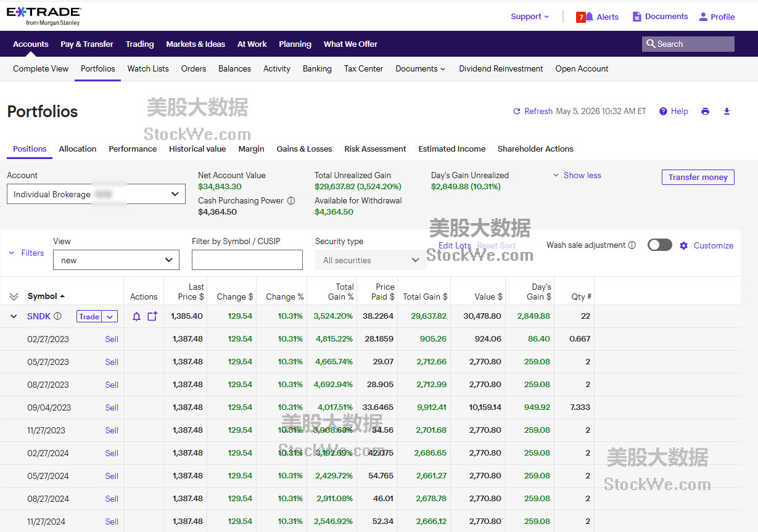The height and width of the screenshot is (532, 758).
Task: Switch to the Performance tab
Action: pos(133,149)
